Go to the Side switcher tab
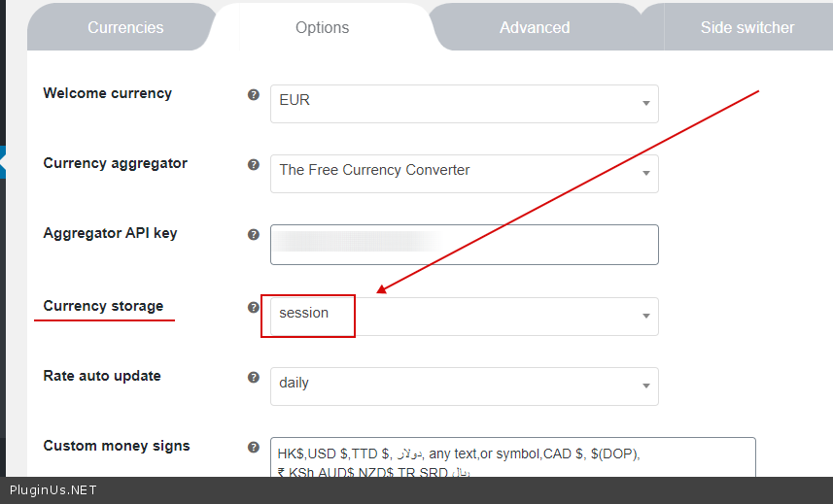This screenshot has width=833, height=504. (x=746, y=28)
